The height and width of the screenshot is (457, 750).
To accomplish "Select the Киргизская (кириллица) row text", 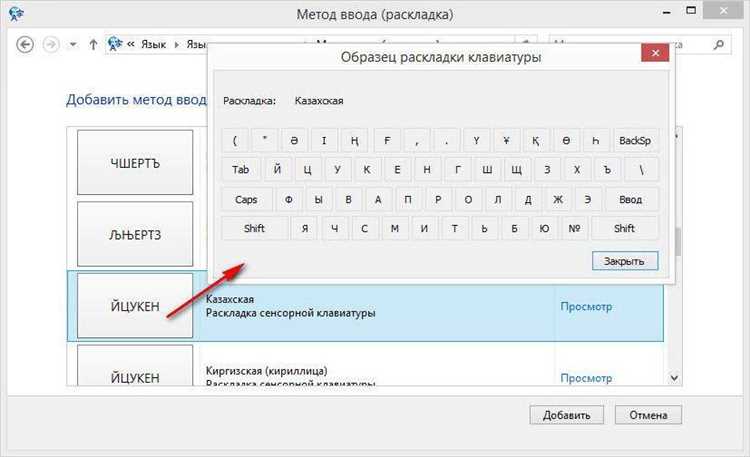I will coord(266,370).
